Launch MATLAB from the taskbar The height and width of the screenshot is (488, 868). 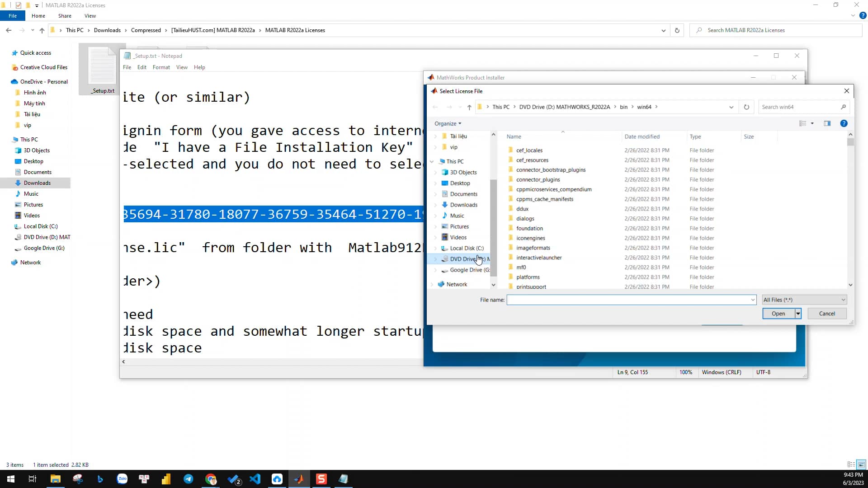pos(299,479)
